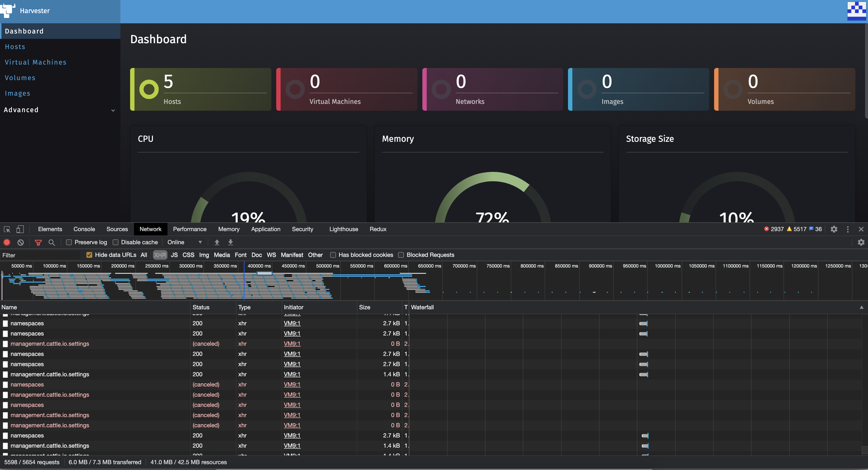
Task: Click the export HAR download arrow
Action: 231,242
